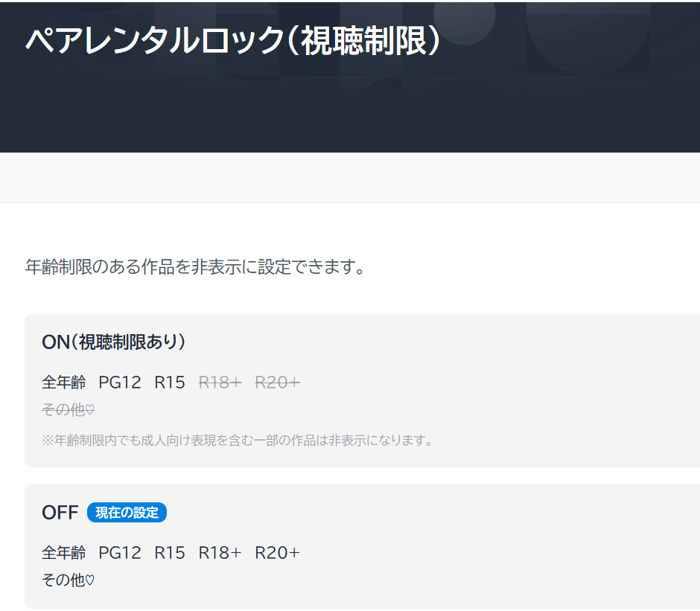The height and width of the screenshot is (611, 700).
Task: Click the note starting with ※年齢制限内でも
Action: (238, 440)
